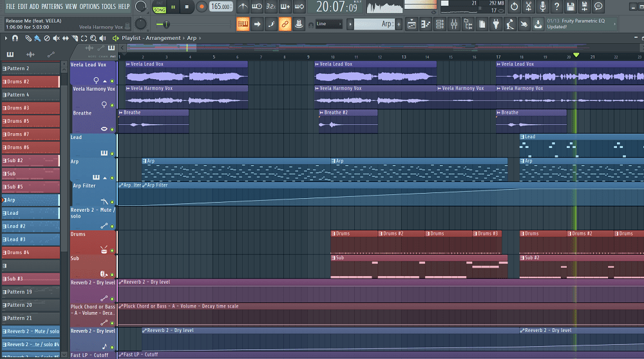The image size is (644, 359).
Task: Mute the Veela Lead Vox track
Action: point(112,81)
